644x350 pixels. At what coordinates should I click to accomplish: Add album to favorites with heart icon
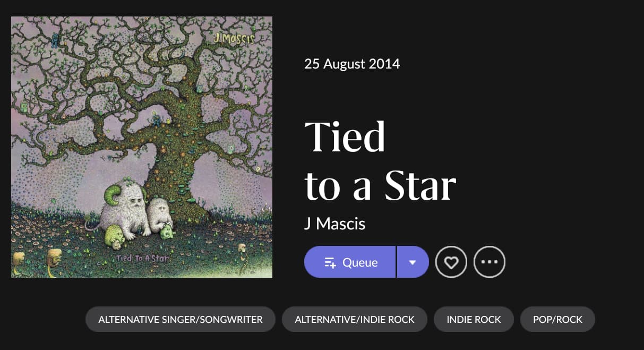tap(451, 262)
